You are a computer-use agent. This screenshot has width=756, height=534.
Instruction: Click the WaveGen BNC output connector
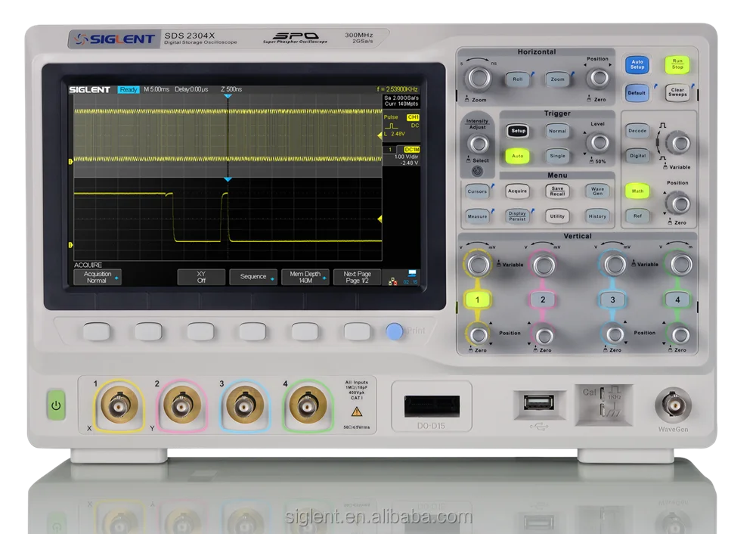[673, 405]
